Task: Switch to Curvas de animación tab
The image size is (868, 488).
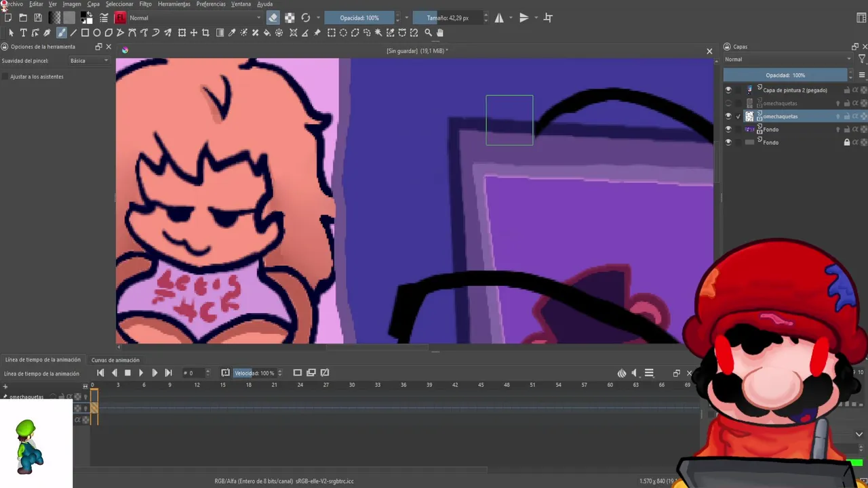Action: 115,360
